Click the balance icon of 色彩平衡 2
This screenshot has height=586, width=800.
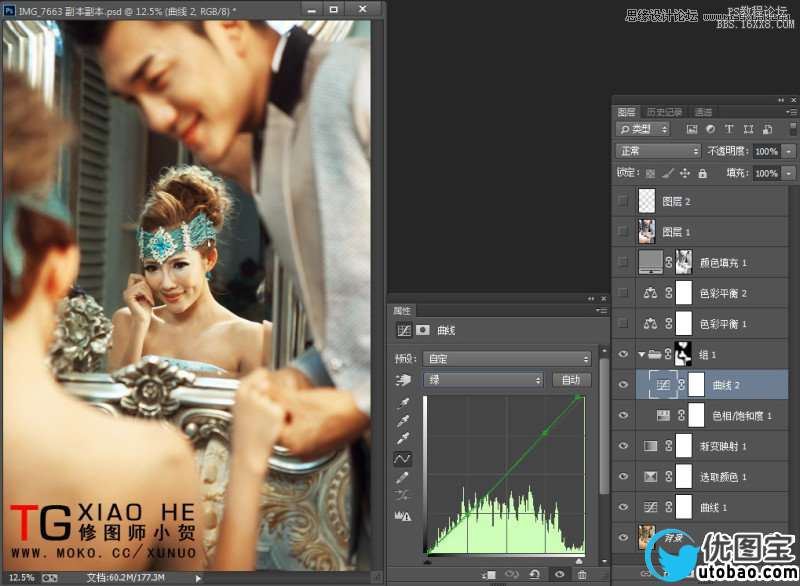point(650,293)
